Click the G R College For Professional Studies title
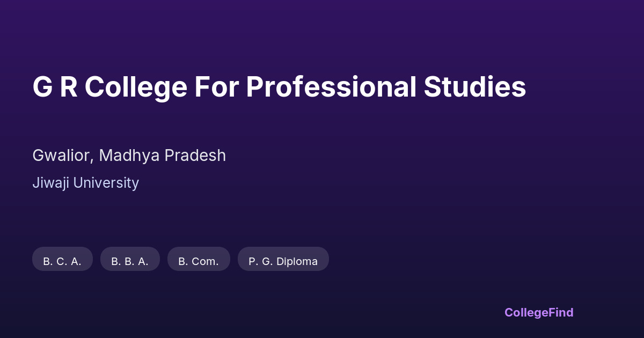 click(x=279, y=87)
